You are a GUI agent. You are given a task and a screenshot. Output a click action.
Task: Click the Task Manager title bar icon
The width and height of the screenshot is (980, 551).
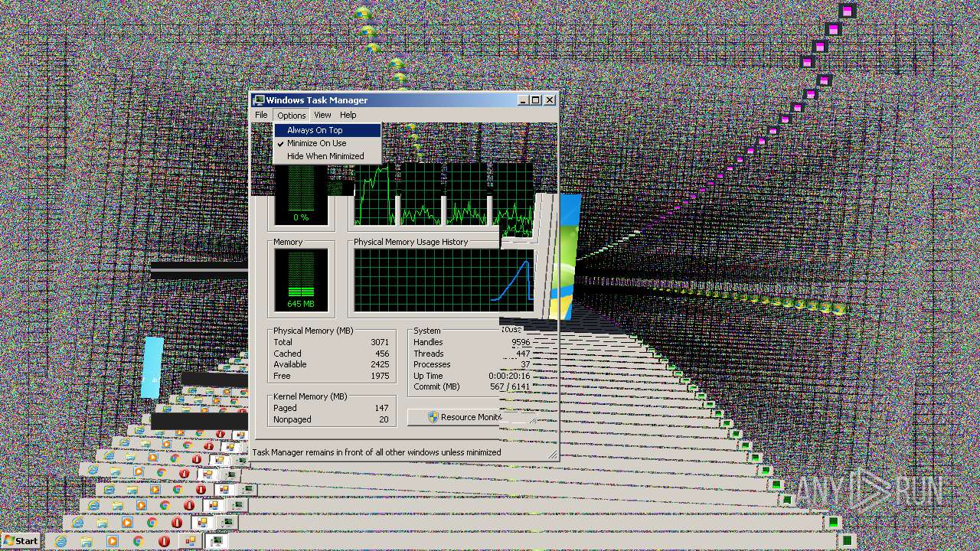click(x=259, y=100)
